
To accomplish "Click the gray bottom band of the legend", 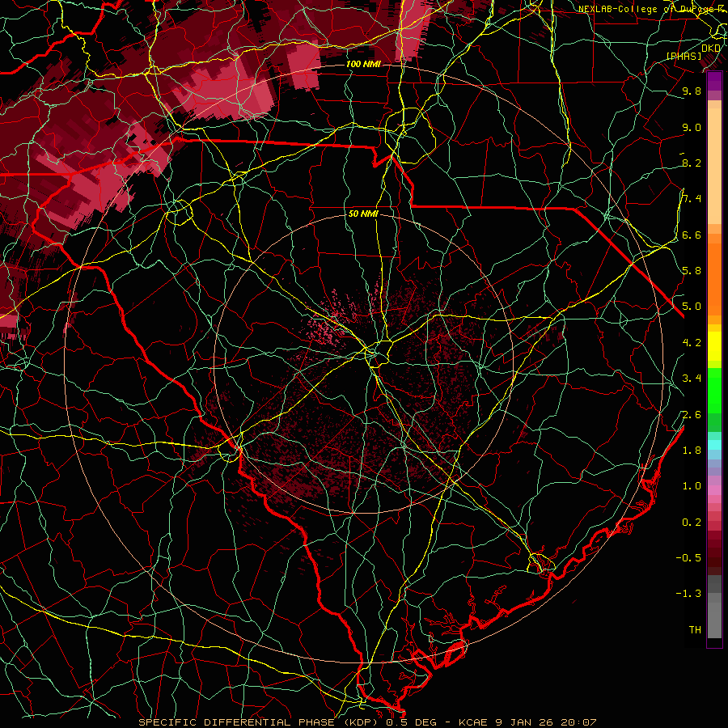I will coord(714,617).
